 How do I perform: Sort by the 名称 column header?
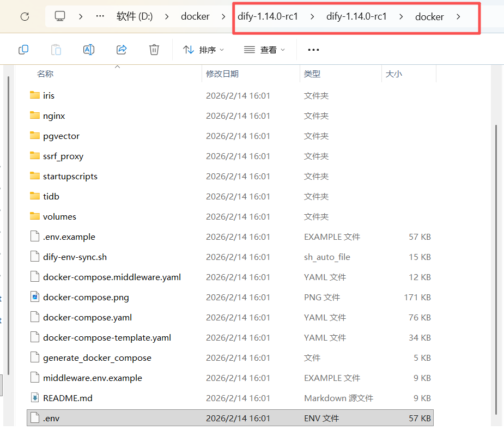[45, 74]
